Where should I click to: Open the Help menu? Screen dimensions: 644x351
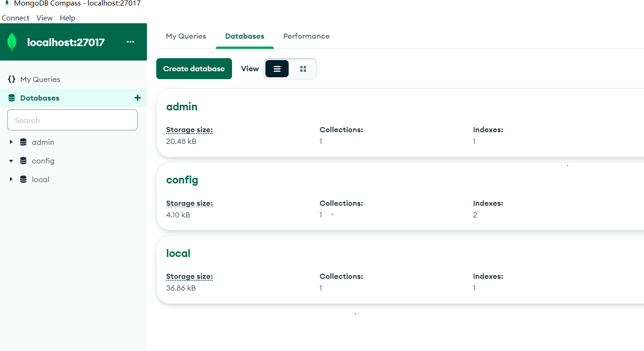click(x=67, y=18)
